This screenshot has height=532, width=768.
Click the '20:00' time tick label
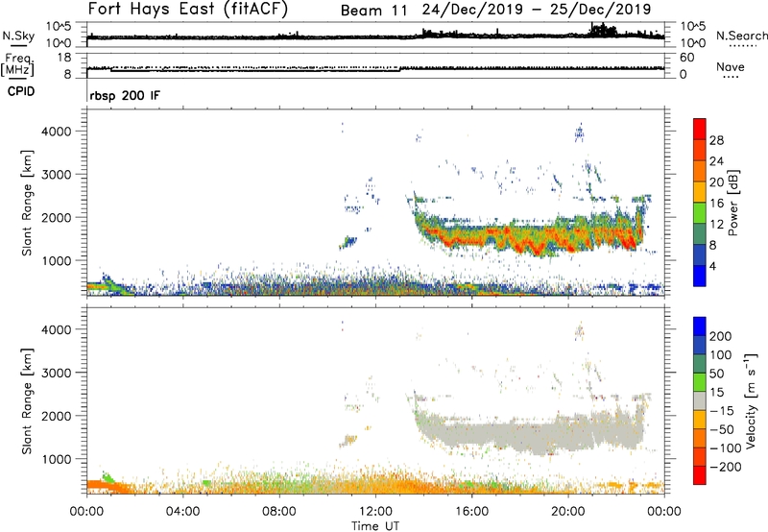pyautogui.click(x=567, y=512)
